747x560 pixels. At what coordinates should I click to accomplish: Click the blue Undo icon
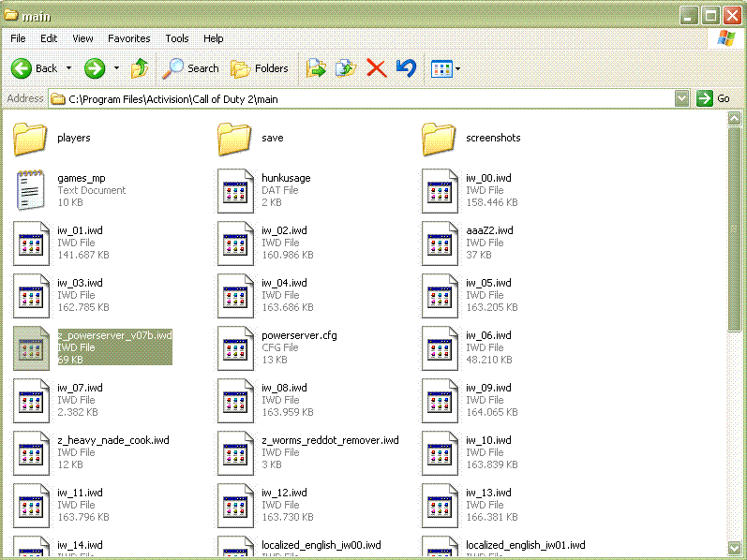[405, 68]
